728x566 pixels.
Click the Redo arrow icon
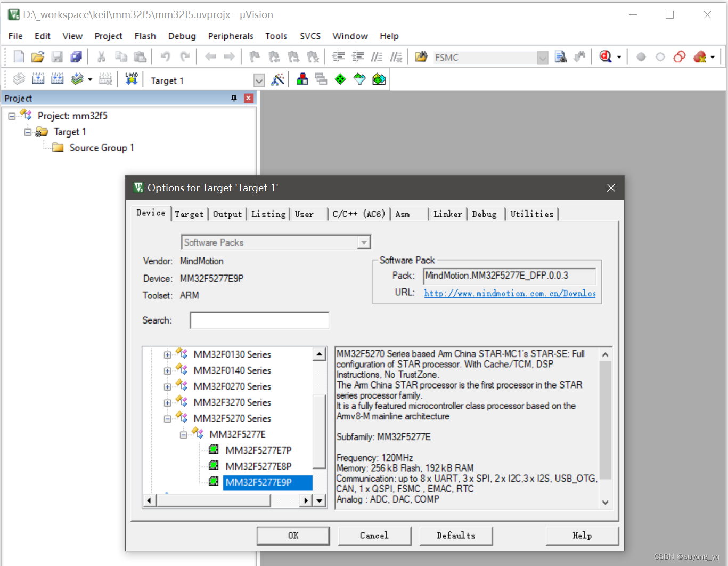pyautogui.click(x=185, y=56)
